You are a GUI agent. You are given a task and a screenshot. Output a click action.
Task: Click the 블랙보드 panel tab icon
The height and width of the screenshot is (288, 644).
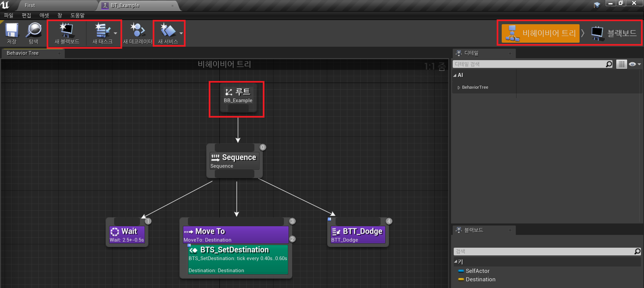pos(459,230)
